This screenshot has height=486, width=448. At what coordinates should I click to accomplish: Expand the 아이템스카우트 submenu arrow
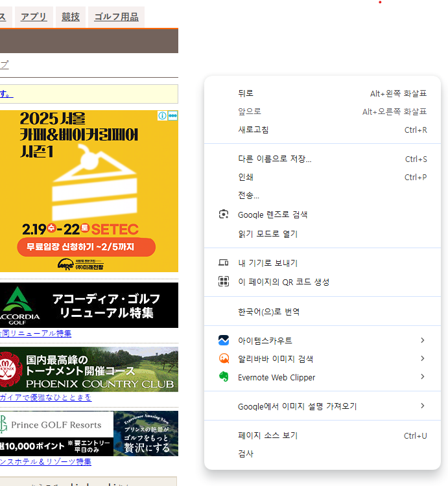(x=422, y=340)
